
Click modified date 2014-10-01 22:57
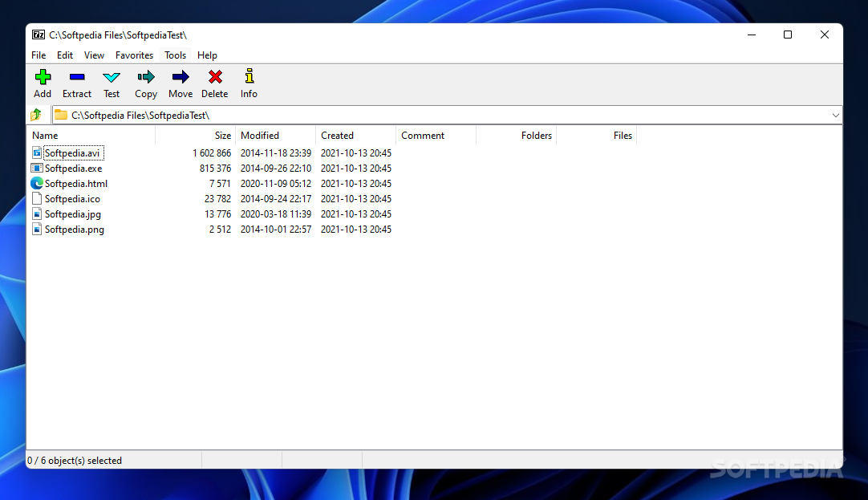tap(276, 230)
